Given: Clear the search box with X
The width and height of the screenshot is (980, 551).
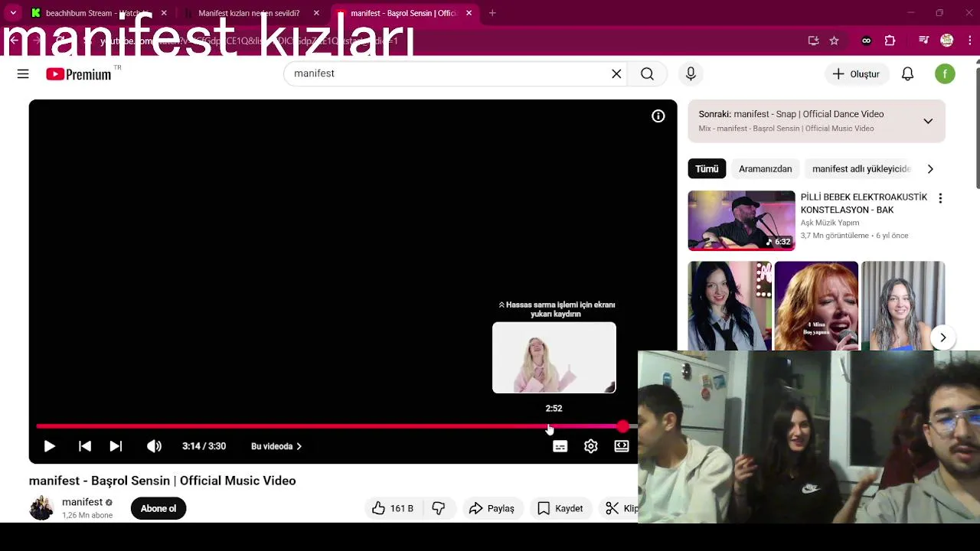Looking at the screenshot, I should click(x=616, y=73).
